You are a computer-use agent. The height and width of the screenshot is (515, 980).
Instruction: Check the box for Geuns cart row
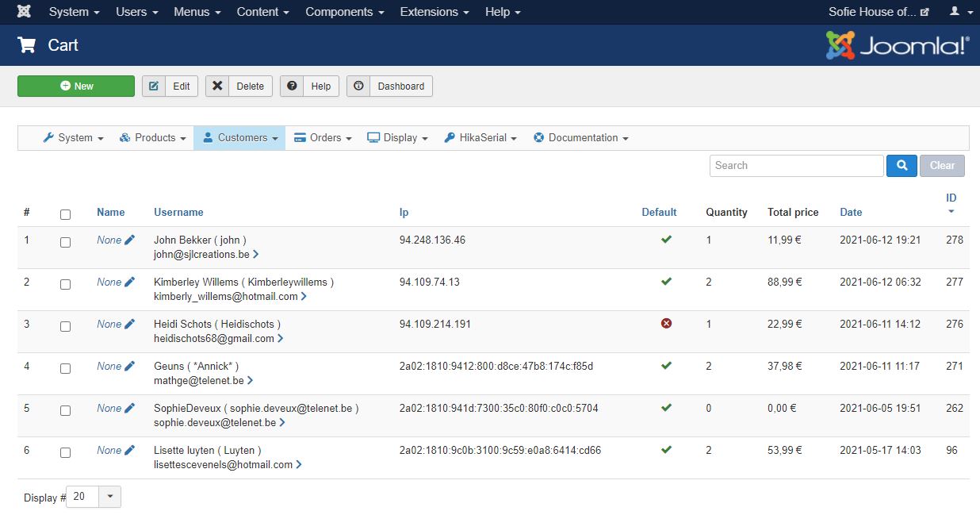tap(65, 368)
